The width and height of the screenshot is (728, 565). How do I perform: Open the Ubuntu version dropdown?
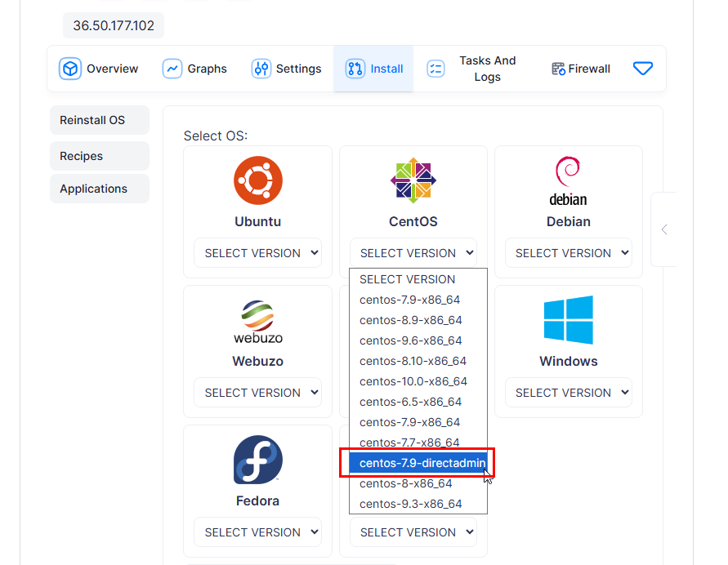pyautogui.click(x=258, y=253)
